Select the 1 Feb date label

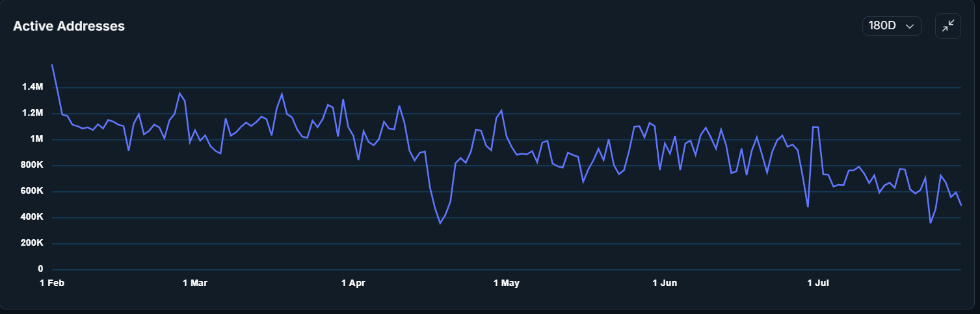(x=52, y=283)
